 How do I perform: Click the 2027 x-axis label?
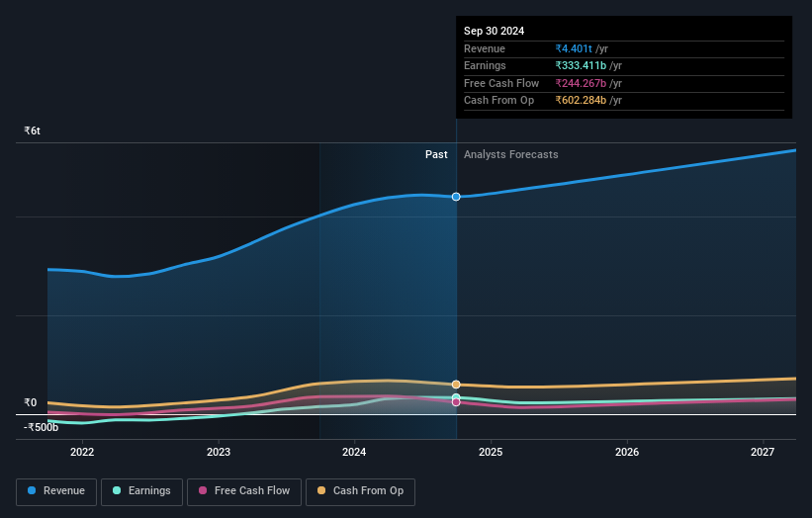point(763,453)
